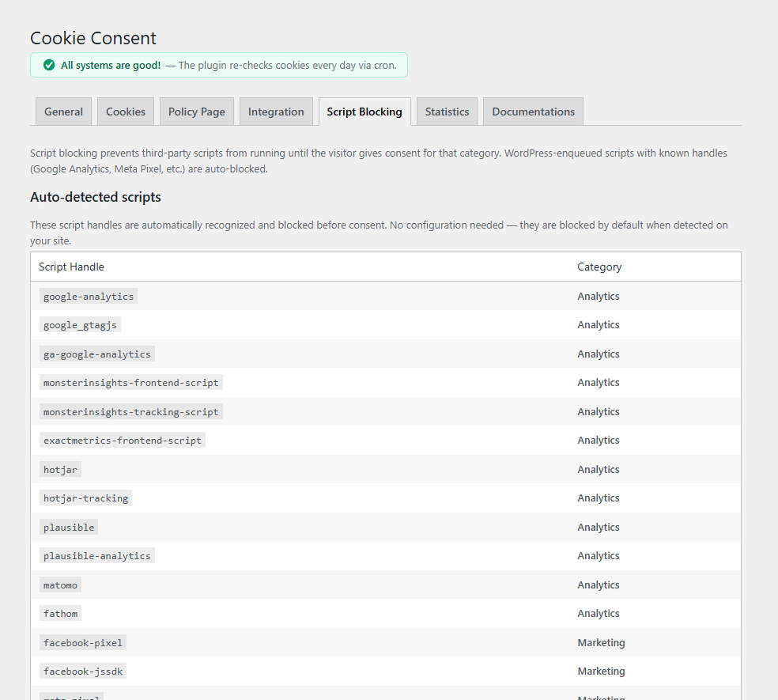The image size is (778, 700).
Task: Click the facebook-pixel script handle
Action: tap(82, 642)
